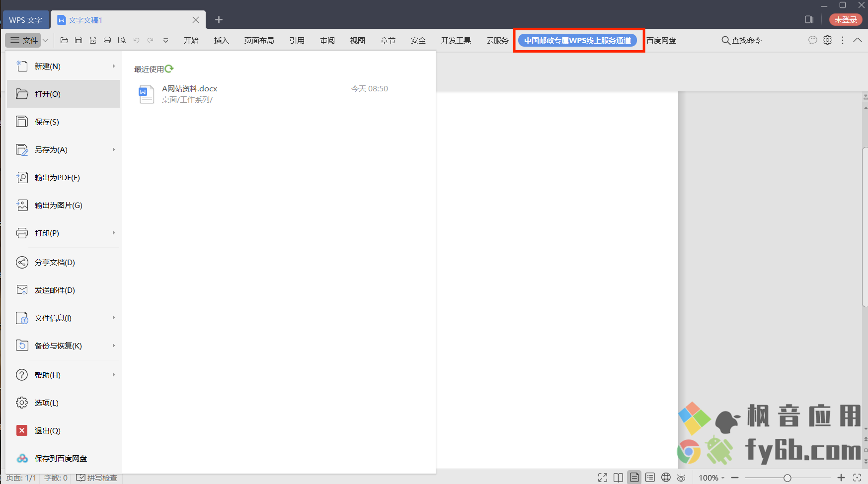
Task: Select 分享文档(D) menu entry
Action: [64, 262]
